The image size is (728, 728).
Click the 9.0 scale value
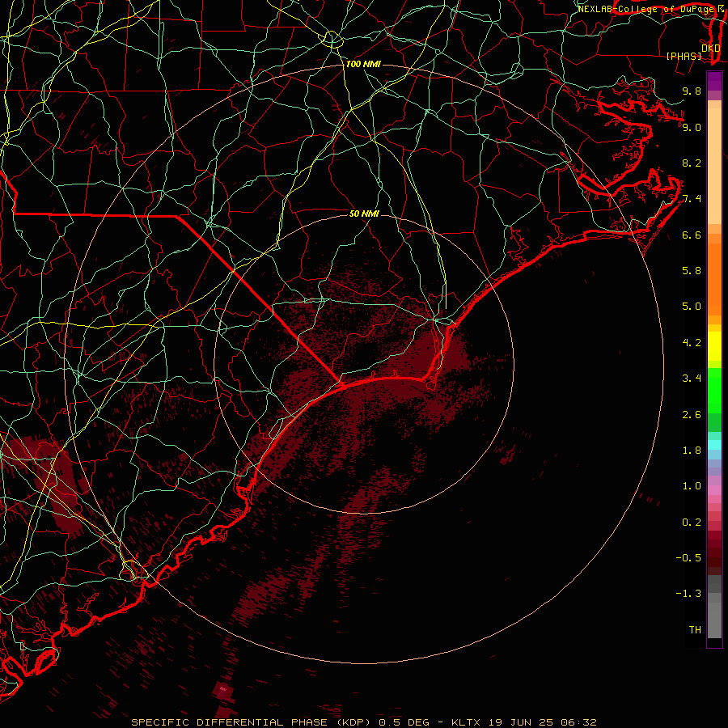click(x=692, y=127)
